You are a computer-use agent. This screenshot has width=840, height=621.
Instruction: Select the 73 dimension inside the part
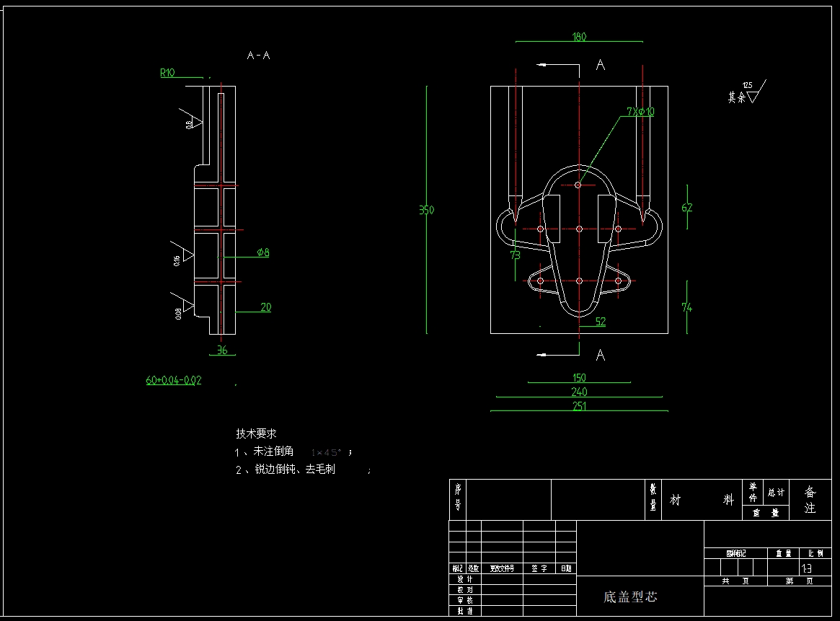[515, 255]
